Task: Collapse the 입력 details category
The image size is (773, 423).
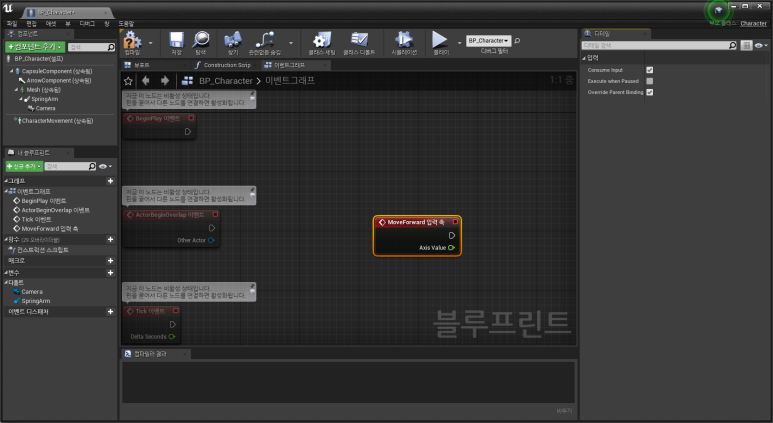Action: (x=584, y=58)
